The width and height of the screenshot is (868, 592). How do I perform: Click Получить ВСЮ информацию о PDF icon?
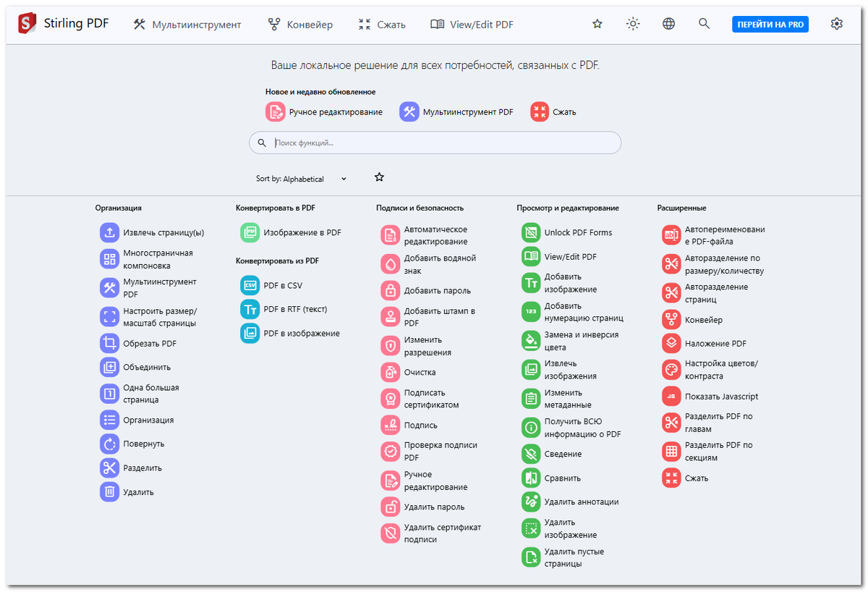531,428
